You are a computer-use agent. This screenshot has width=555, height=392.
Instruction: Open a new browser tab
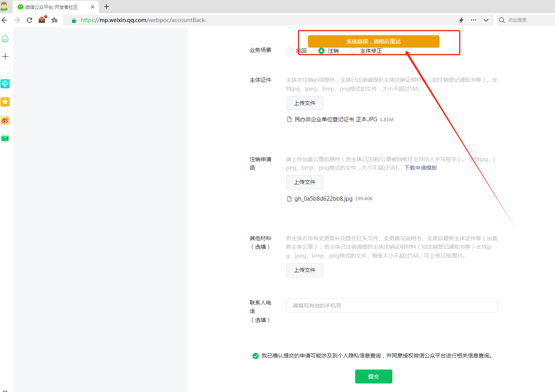coord(107,7)
